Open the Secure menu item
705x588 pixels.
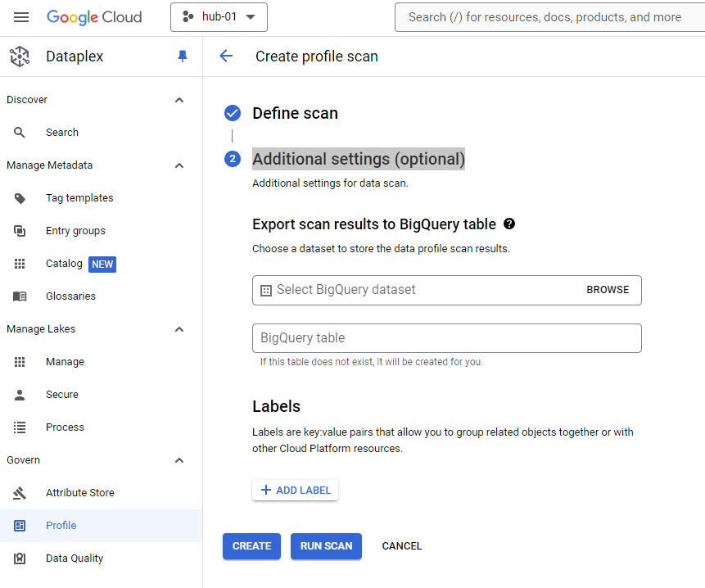62,395
